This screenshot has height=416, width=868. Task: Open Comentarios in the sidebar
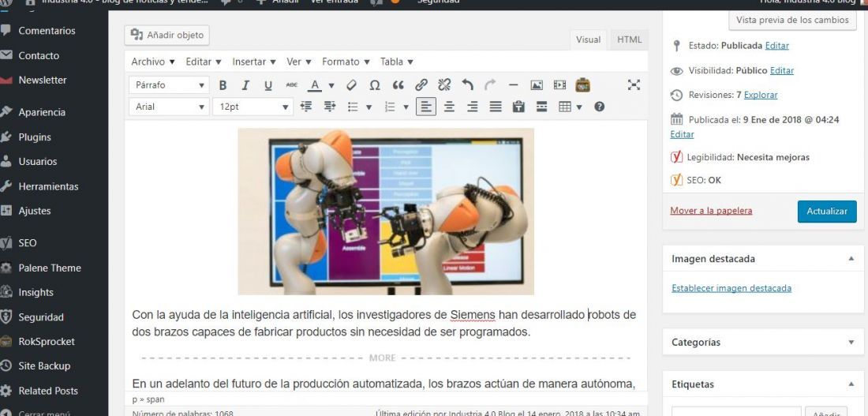(x=47, y=31)
